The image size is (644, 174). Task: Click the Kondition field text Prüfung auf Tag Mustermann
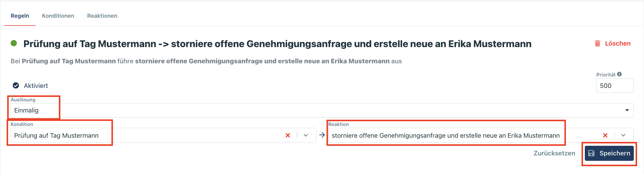[x=56, y=136]
